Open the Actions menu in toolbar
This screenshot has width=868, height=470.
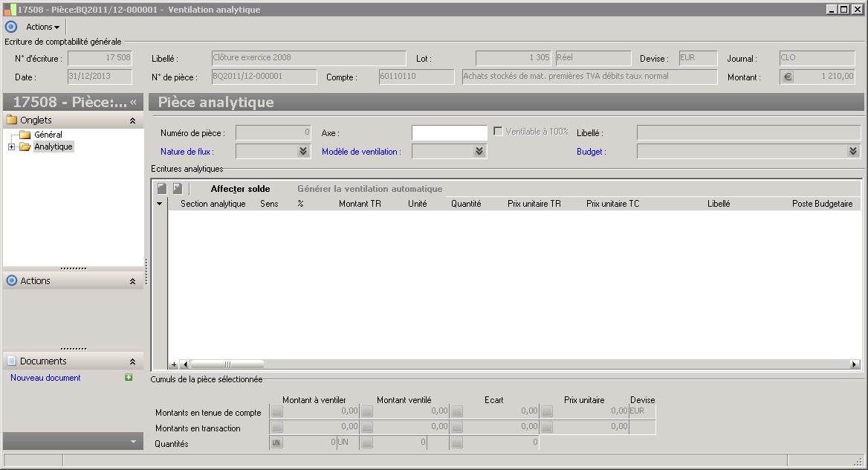tap(42, 27)
